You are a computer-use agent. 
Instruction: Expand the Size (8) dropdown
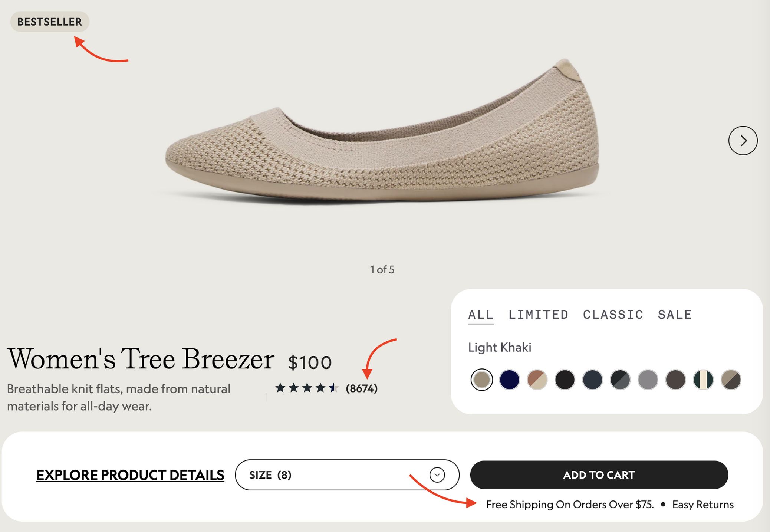(x=347, y=475)
